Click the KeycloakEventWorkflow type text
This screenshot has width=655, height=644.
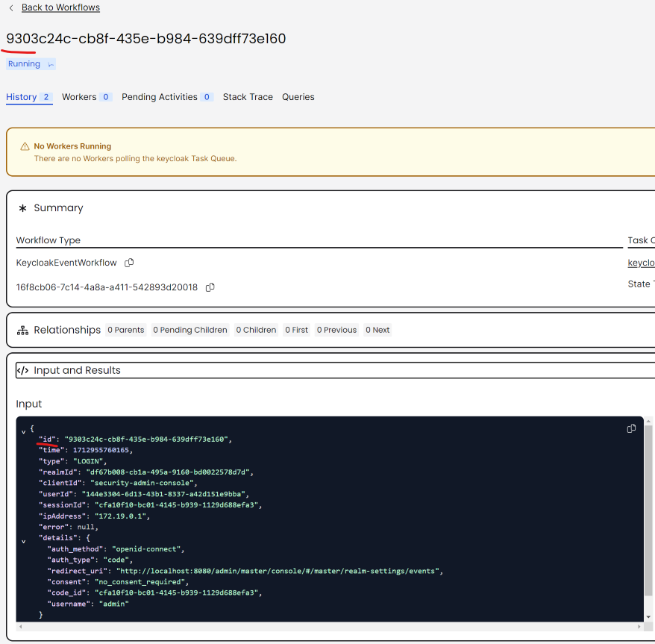(x=66, y=263)
